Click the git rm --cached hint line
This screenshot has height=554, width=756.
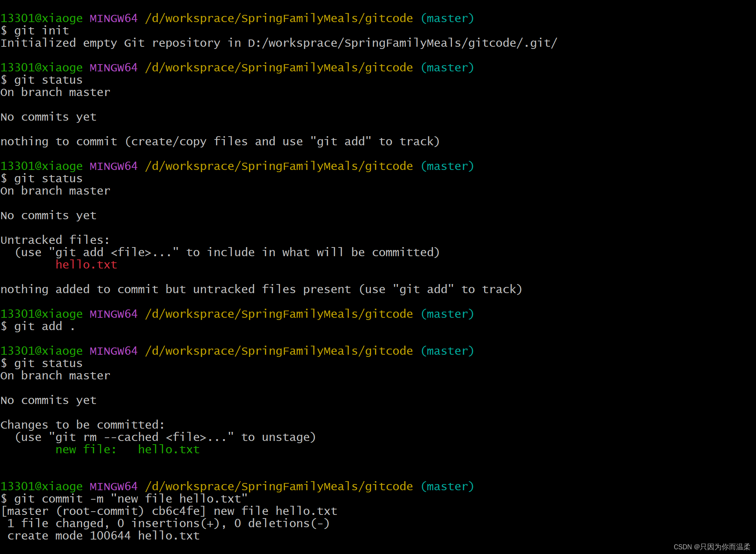[x=165, y=437]
